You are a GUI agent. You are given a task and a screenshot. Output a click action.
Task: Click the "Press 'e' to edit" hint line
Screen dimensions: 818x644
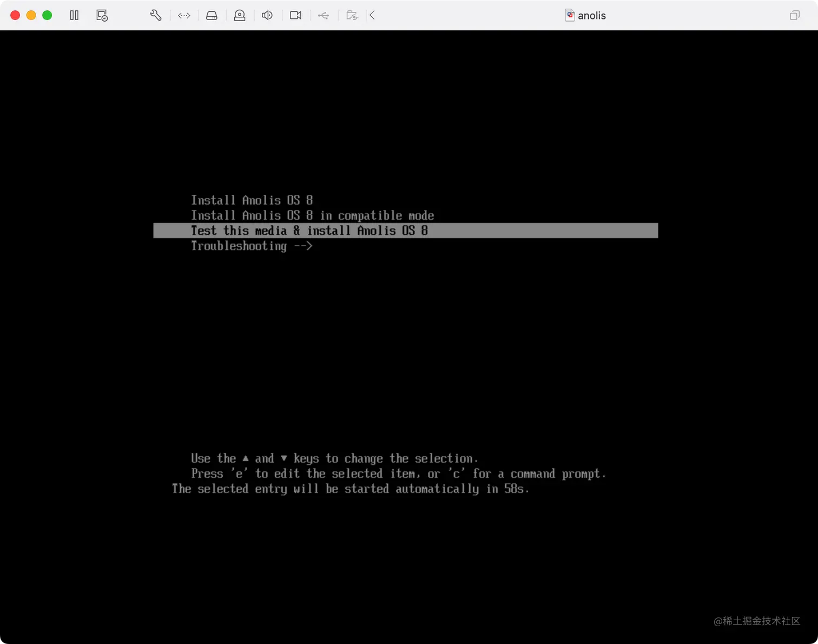(x=399, y=474)
